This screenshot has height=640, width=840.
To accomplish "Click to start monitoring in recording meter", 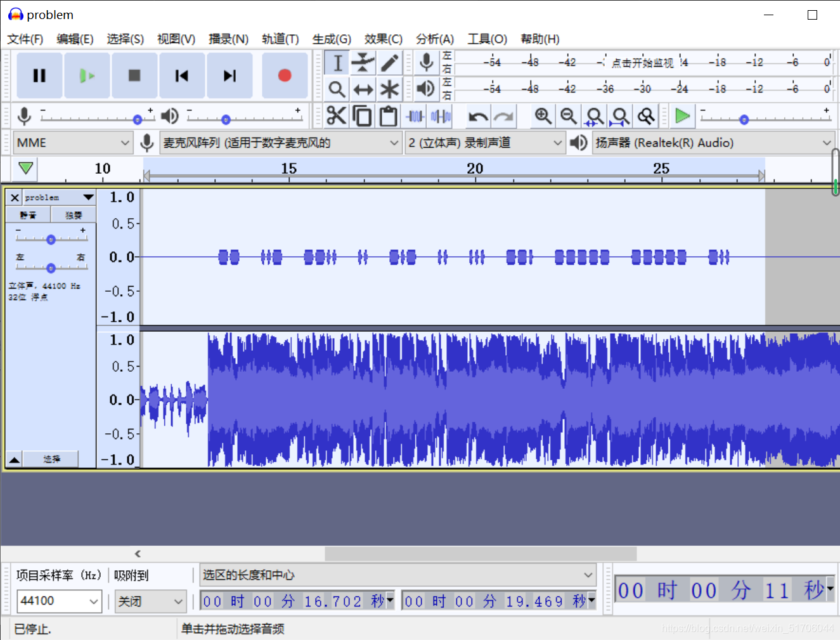I will tap(642, 63).
